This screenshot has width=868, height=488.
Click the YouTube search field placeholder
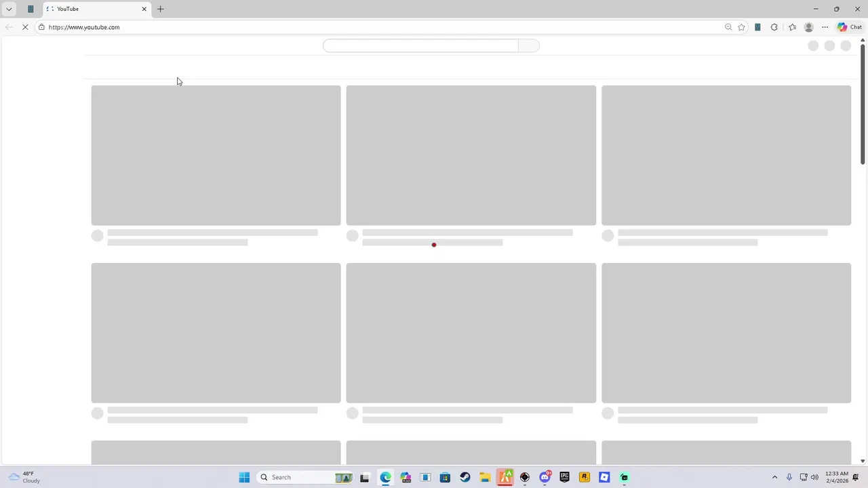[420, 45]
